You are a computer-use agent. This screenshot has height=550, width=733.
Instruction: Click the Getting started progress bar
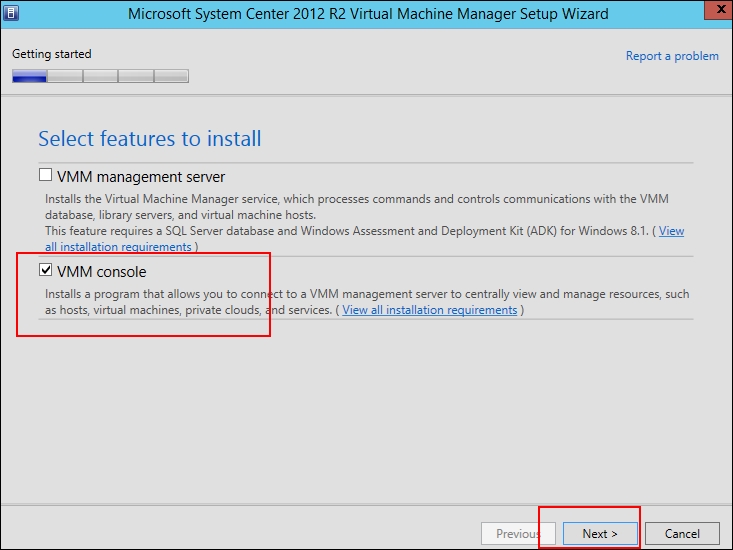101,76
